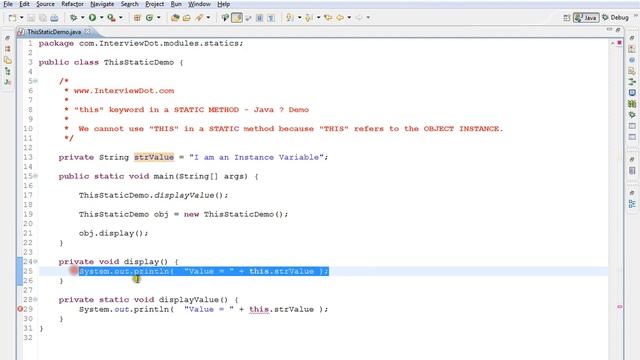
Task: Open the Back history dropdown arrow
Action: 349,18
